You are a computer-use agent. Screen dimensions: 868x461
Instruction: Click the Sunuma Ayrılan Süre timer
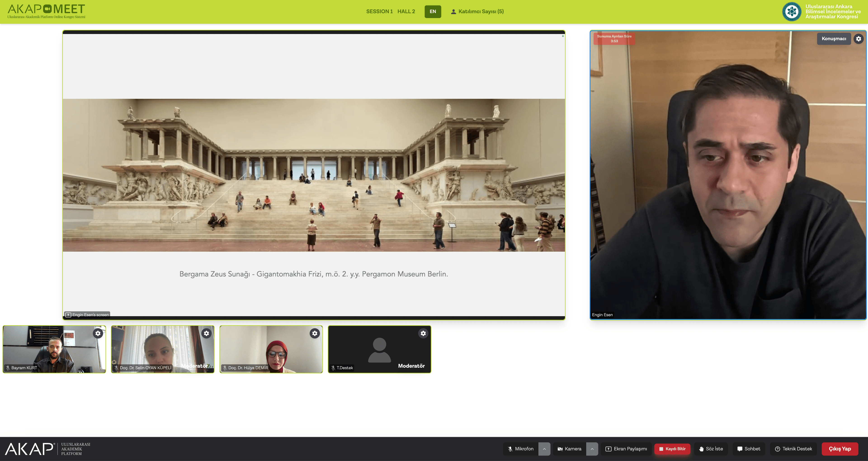click(x=614, y=39)
